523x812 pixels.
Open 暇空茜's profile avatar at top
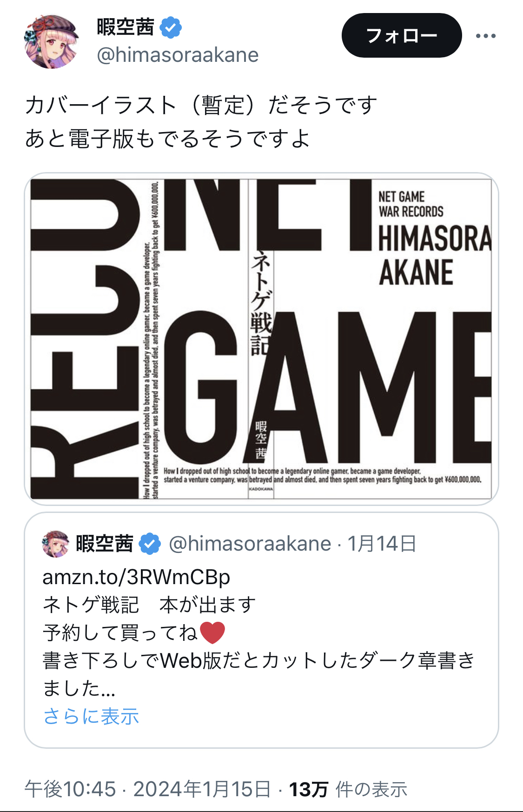[x=51, y=41]
